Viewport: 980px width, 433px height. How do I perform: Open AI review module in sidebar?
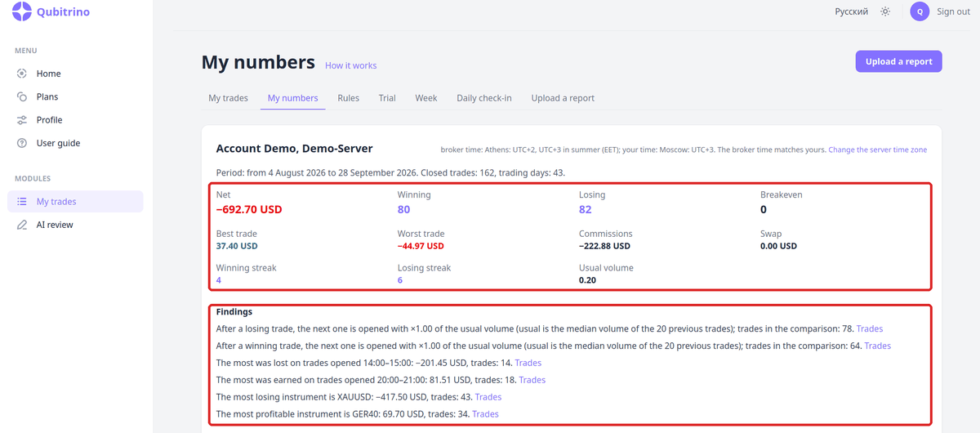75,225
